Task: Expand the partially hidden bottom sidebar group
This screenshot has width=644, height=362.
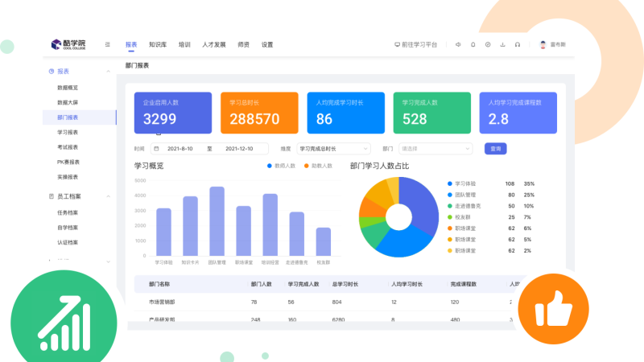Action: click(x=108, y=261)
